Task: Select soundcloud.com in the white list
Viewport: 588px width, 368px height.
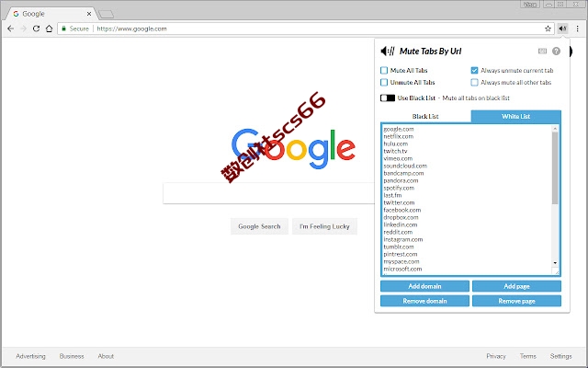Action: tap(405, 166)
